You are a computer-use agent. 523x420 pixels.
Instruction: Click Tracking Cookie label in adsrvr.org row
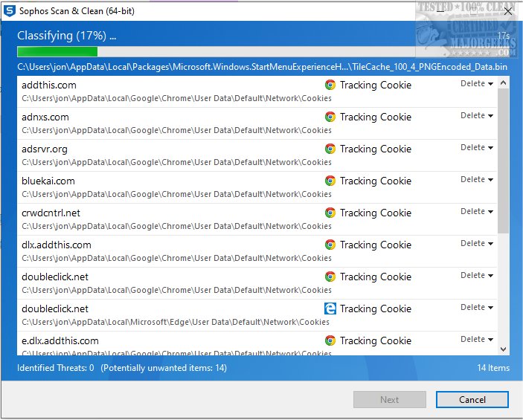tap(376, 149)
